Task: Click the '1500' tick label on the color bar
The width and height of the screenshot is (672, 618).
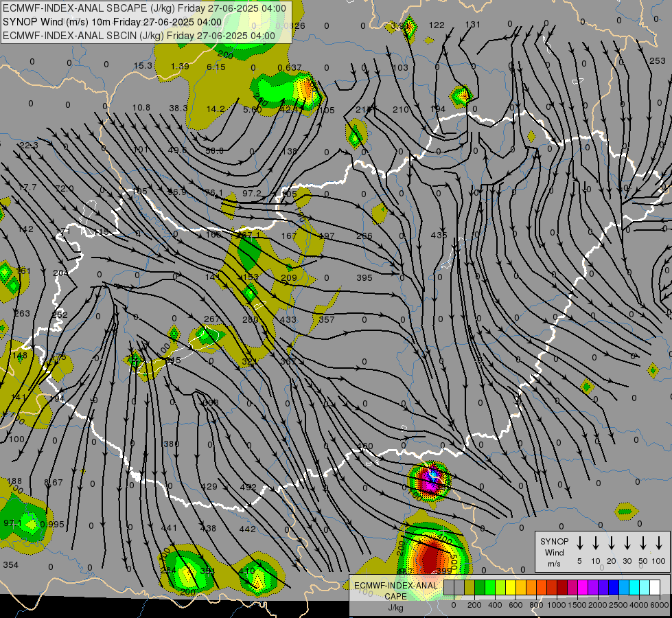Action: [577, 605]
